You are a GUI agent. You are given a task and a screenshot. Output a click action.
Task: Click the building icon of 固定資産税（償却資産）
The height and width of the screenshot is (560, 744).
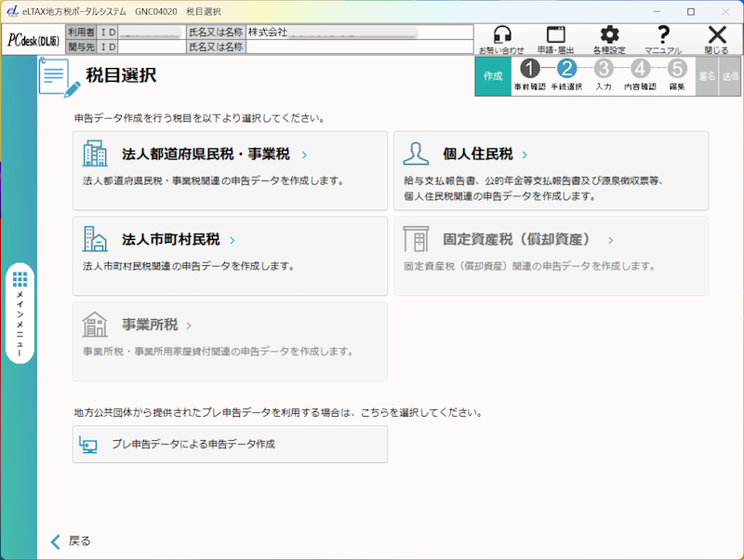pyautogui.click(x=416, y=239)
